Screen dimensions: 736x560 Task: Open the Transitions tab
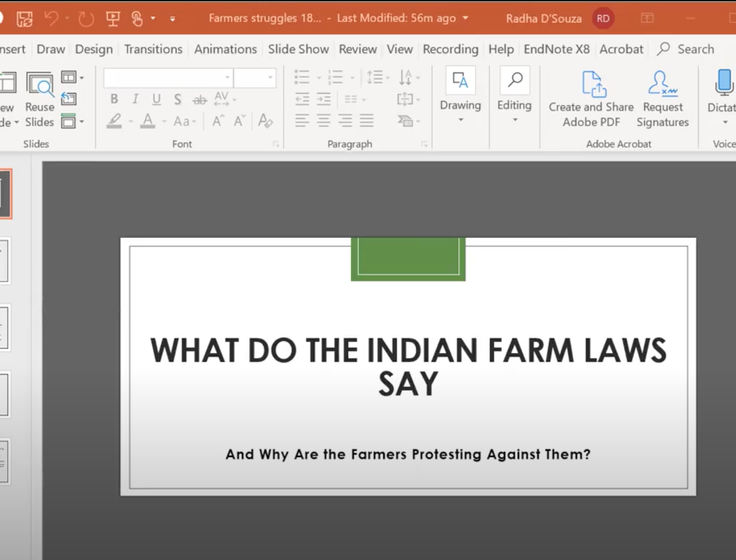153,49
